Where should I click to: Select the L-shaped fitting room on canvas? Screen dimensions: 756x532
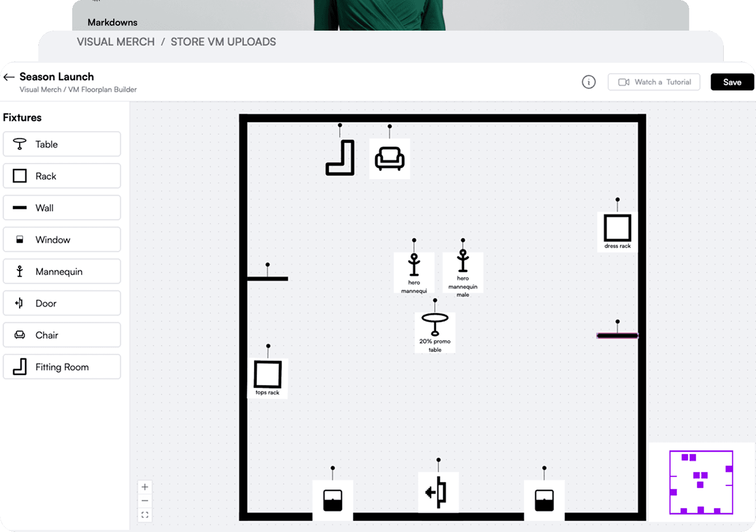(x=340, y=158)
